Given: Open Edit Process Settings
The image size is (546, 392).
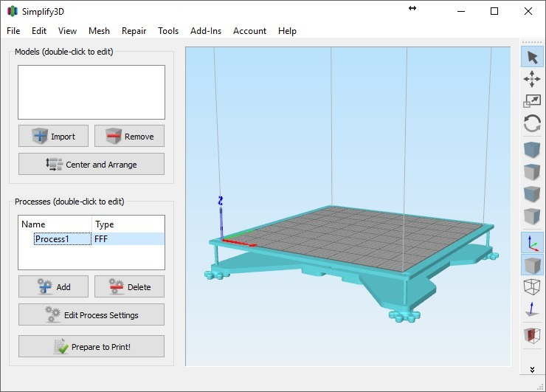Looking at the screenshot, I should (91, 314).
